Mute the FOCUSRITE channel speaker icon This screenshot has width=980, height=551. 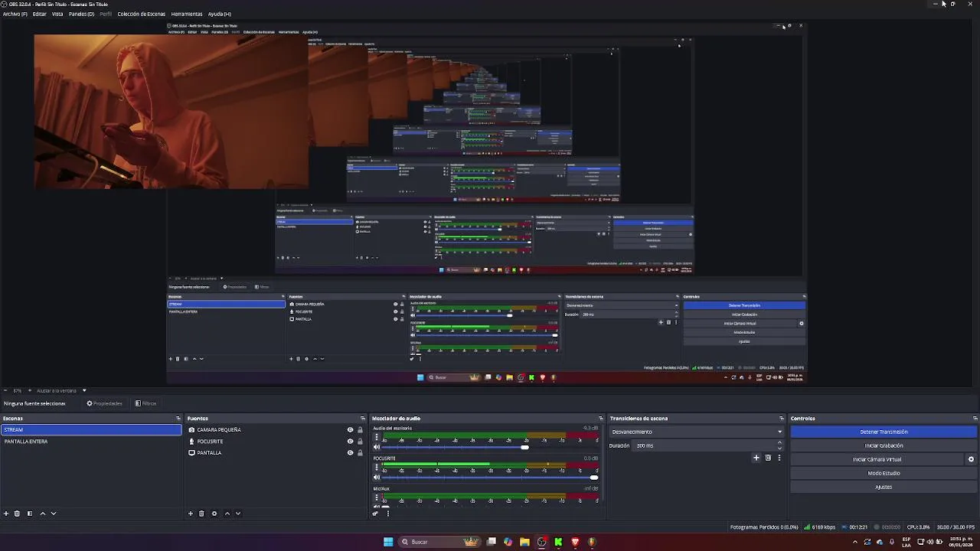376,477
